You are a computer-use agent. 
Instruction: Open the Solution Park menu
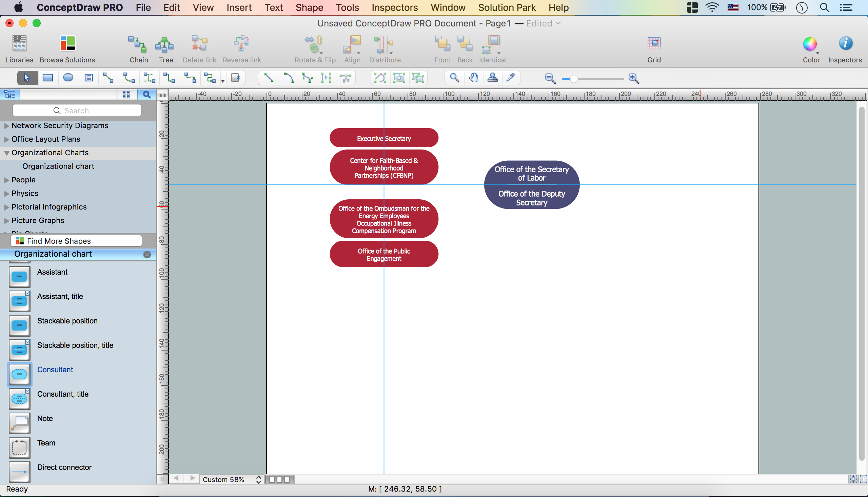(x=507, y=7)
